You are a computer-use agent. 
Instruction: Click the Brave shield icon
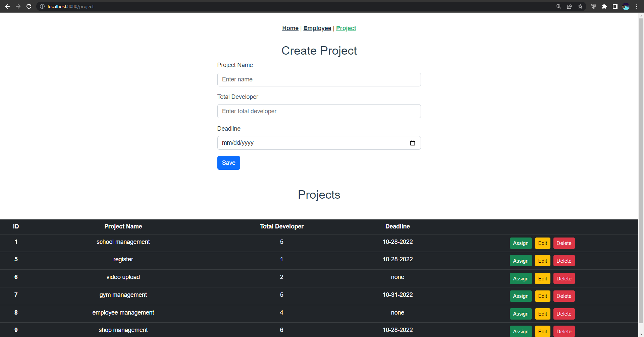point(594,6)
